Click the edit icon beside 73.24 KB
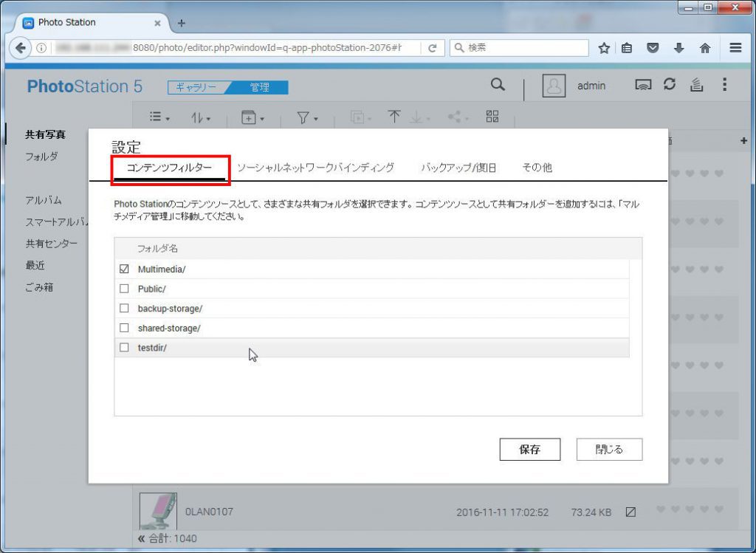 click(630, 512)
